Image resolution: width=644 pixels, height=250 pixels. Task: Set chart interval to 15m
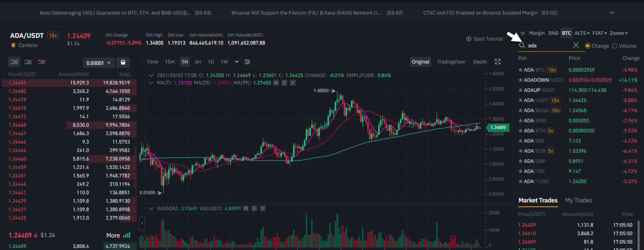(170, 62)
